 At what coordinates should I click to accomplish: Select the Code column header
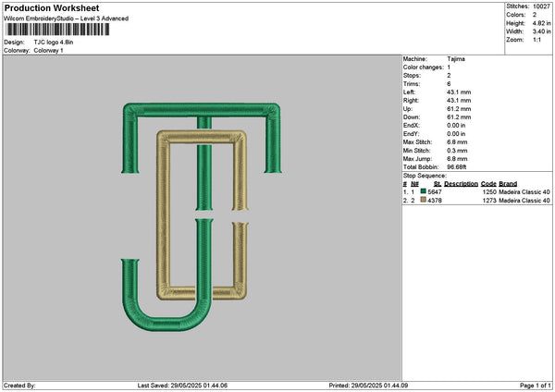[x=488, y=184]
